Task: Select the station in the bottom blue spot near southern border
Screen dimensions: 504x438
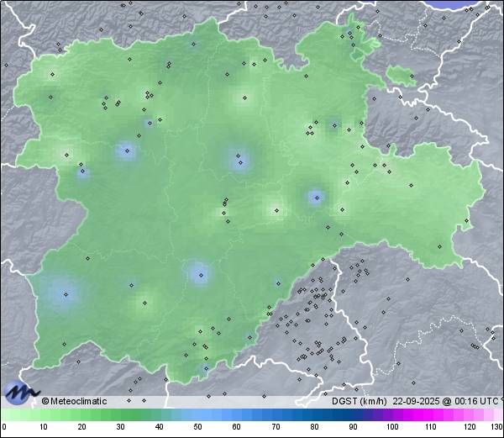Action: [x=207, y=367]
